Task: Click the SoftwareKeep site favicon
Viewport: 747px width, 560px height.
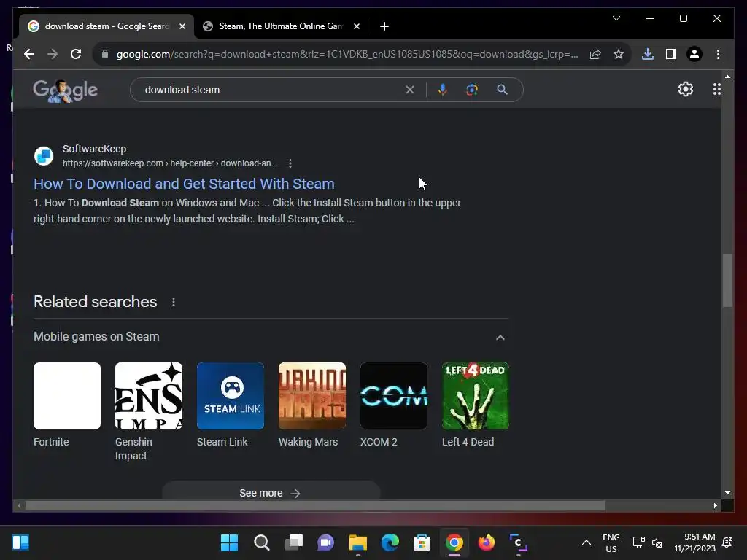Action: 44,156
